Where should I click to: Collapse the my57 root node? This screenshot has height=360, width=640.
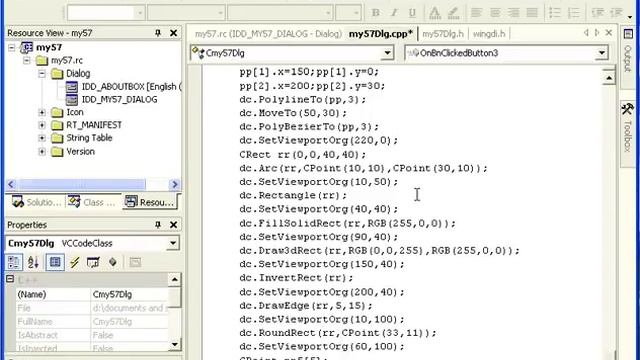(11, 47)
